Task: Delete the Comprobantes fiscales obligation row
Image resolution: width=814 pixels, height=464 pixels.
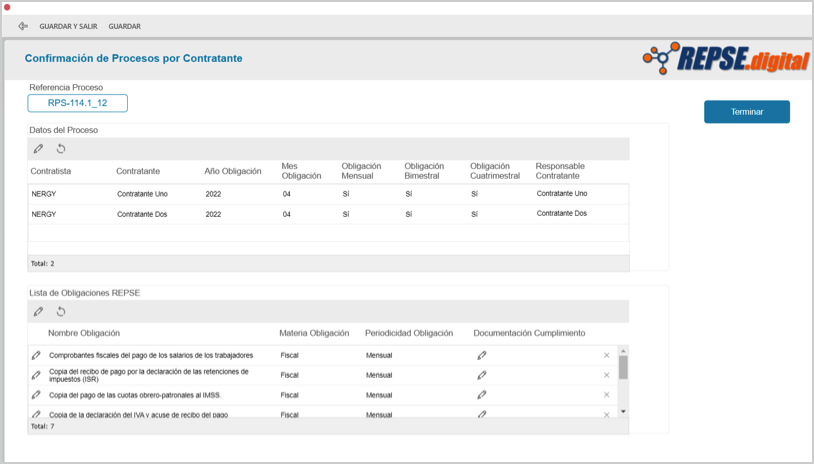Action: point(606,355)
